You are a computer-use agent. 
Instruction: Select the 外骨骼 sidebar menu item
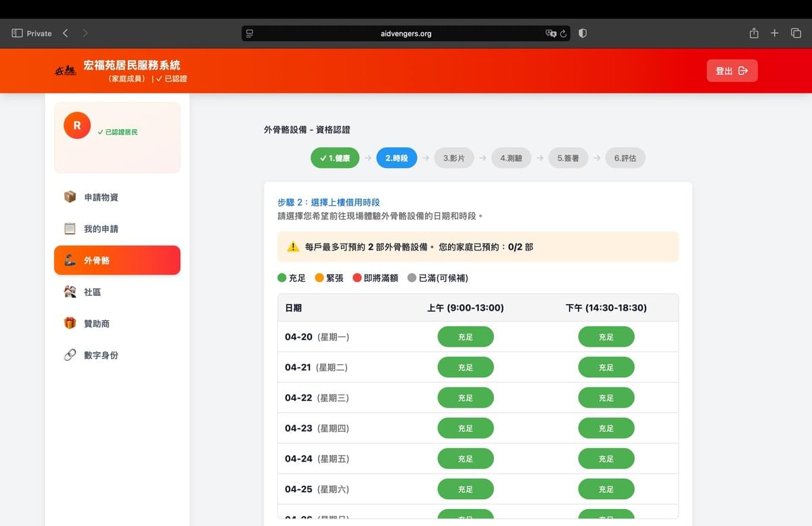(117, 260)
